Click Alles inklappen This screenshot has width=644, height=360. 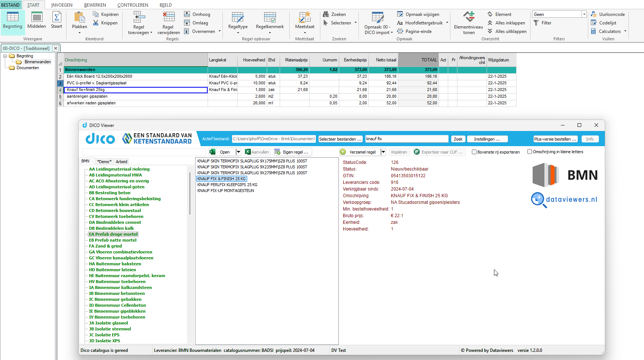pyautogui.click(x=506, y=23)
